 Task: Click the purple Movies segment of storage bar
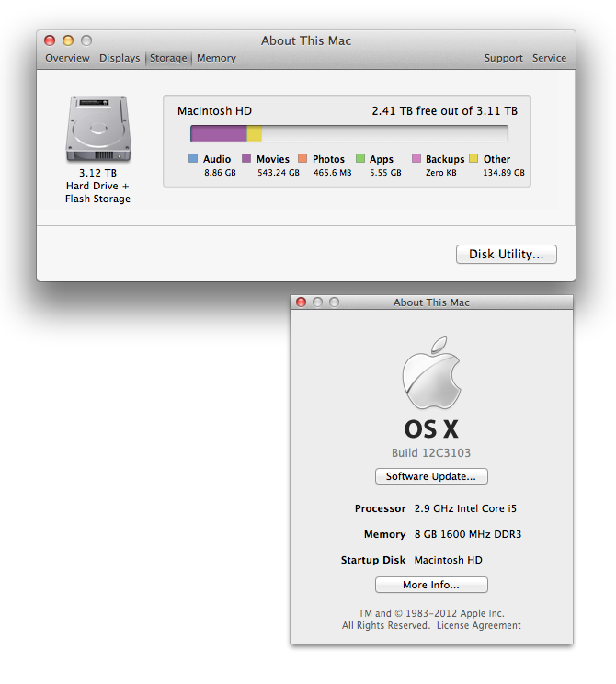pyautogui.click(x=219, y=133)
